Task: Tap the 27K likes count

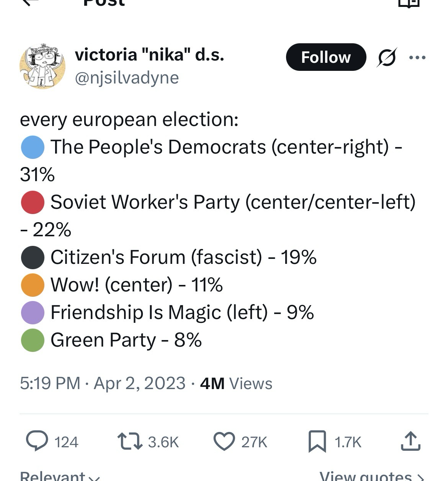Action: (x=254, y=442)
